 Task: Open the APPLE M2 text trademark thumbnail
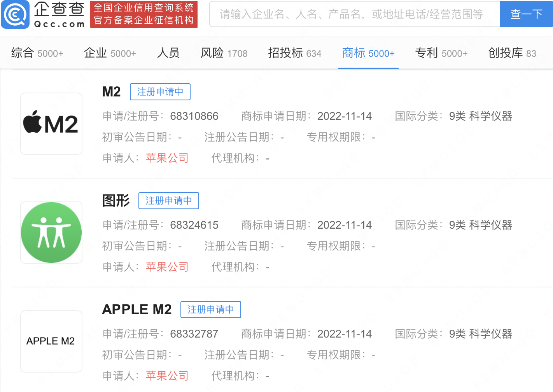51,341
